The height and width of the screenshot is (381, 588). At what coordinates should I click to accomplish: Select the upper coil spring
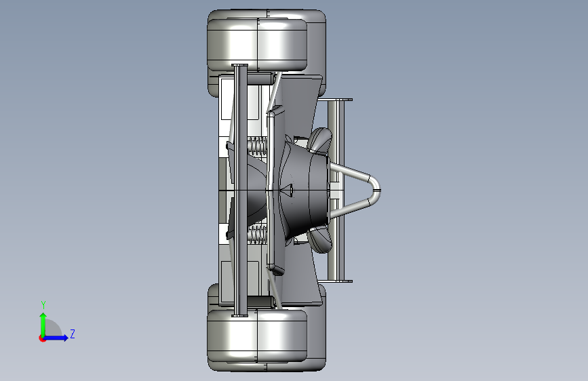point(257,146)
